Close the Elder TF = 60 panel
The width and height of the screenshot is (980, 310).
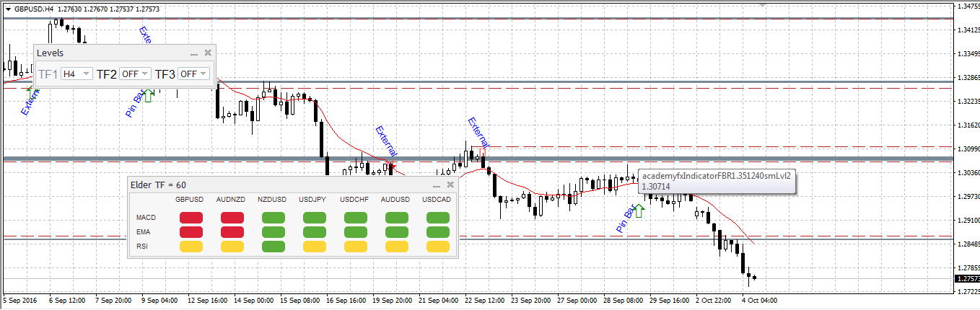[x=450, y=185]
